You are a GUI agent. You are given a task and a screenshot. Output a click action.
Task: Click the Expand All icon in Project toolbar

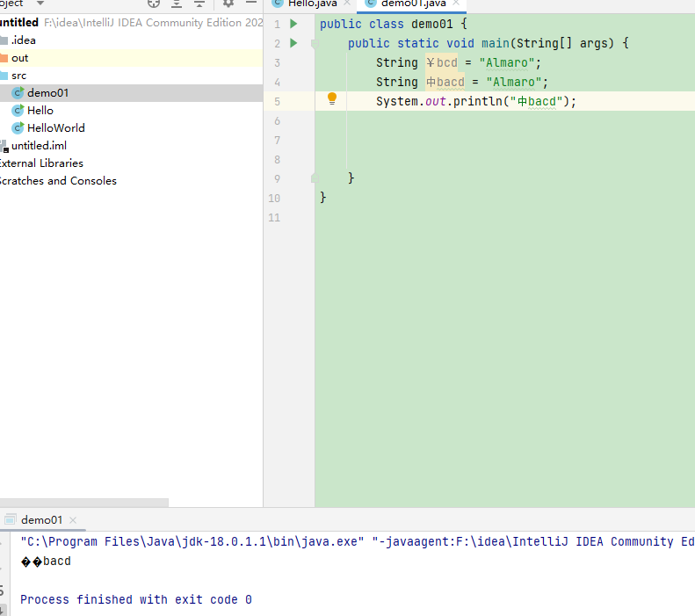(x=177, y=4)
